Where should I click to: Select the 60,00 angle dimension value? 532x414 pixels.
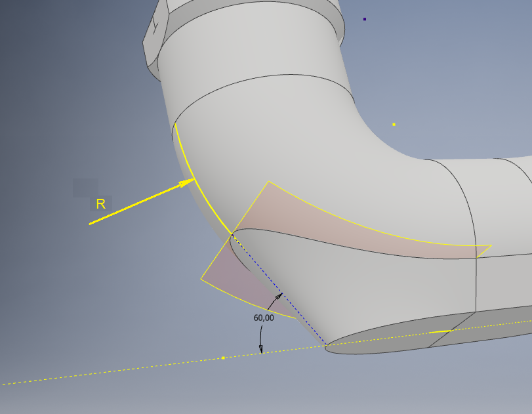tap(264, 318)
